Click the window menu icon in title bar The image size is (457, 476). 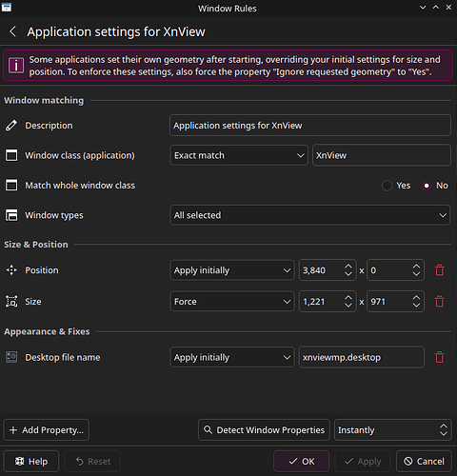pyautogui.click(x=7, y=8)
